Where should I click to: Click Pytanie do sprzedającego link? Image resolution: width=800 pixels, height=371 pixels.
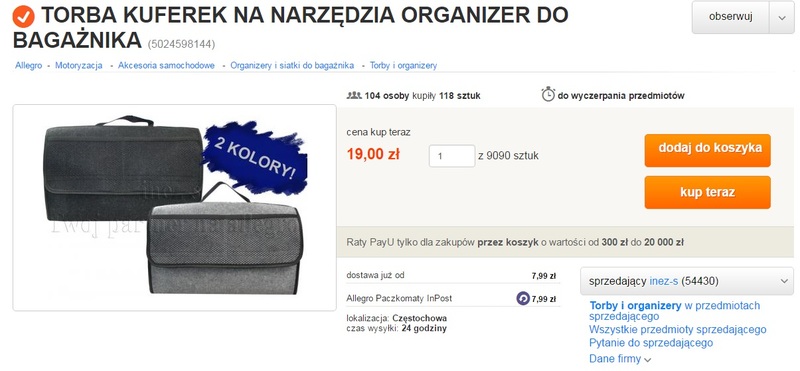click(651, 343)
